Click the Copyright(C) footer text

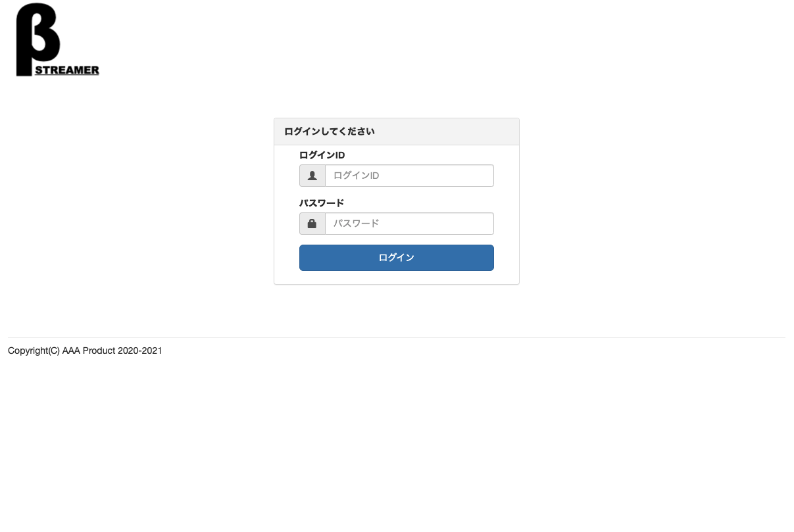34,351
